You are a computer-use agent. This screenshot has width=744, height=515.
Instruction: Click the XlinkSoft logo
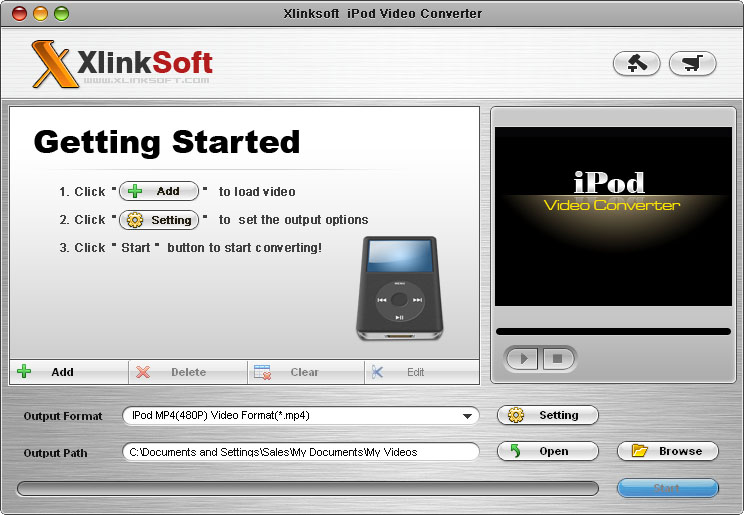122,64
